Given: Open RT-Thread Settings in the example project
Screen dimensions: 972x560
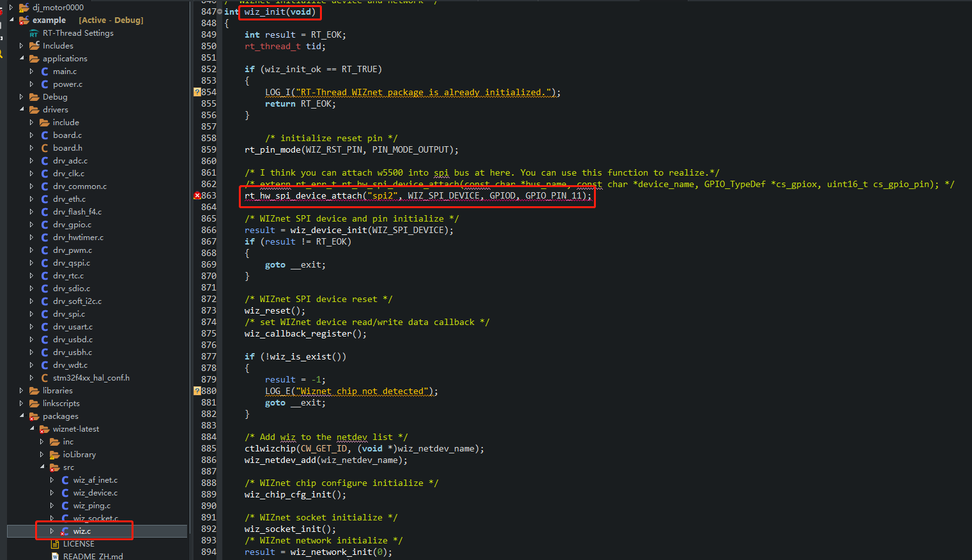Looking at the screenshot, I should (x=75, y=33).
